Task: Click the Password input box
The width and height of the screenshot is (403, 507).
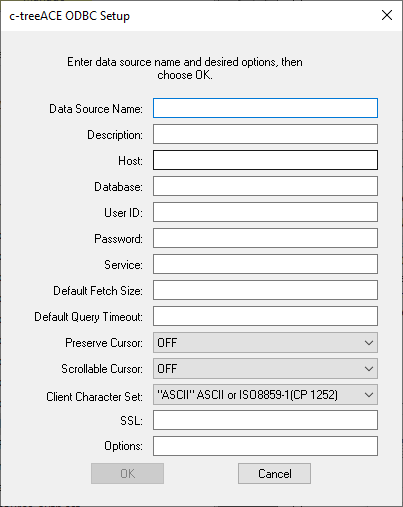Action: [265, 238]
